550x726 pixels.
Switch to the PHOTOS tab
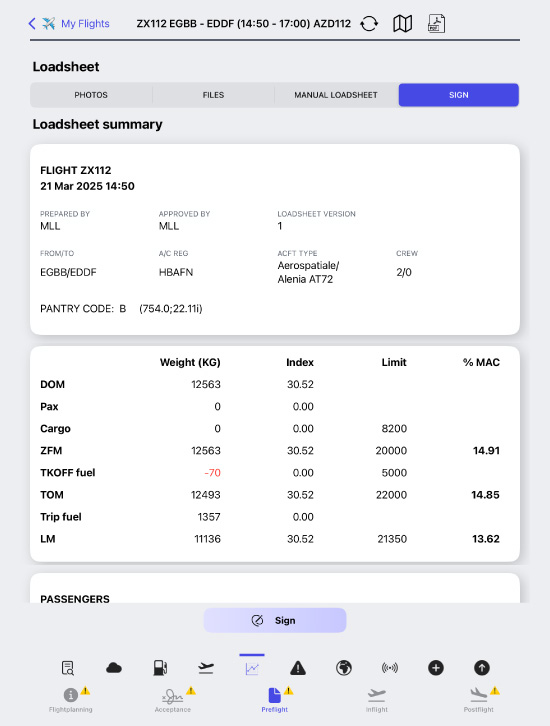coord(91,95)
